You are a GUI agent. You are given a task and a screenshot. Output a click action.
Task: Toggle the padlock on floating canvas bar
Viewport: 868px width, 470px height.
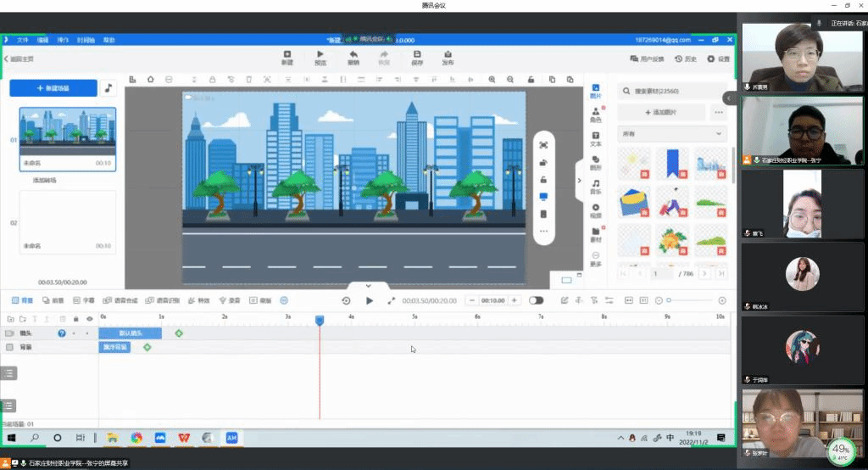pyautogui.click(x=543, y=180)
